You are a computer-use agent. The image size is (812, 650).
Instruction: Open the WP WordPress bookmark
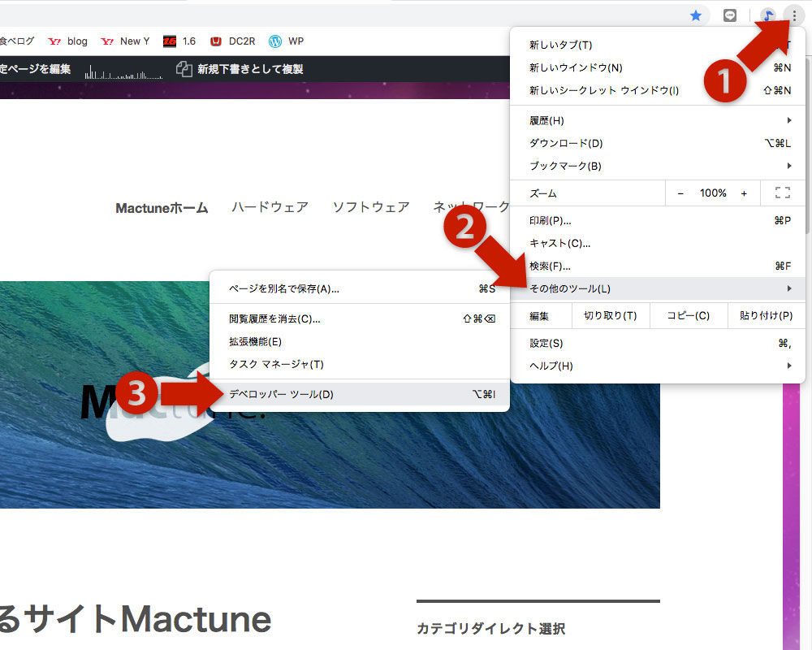point(287,41)
